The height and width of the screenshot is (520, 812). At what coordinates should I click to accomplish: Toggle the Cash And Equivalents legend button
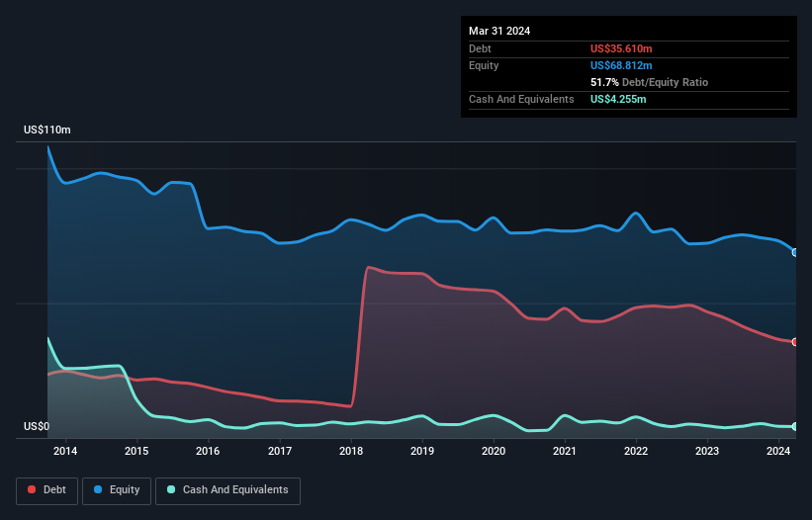click(x=227, y=490)
